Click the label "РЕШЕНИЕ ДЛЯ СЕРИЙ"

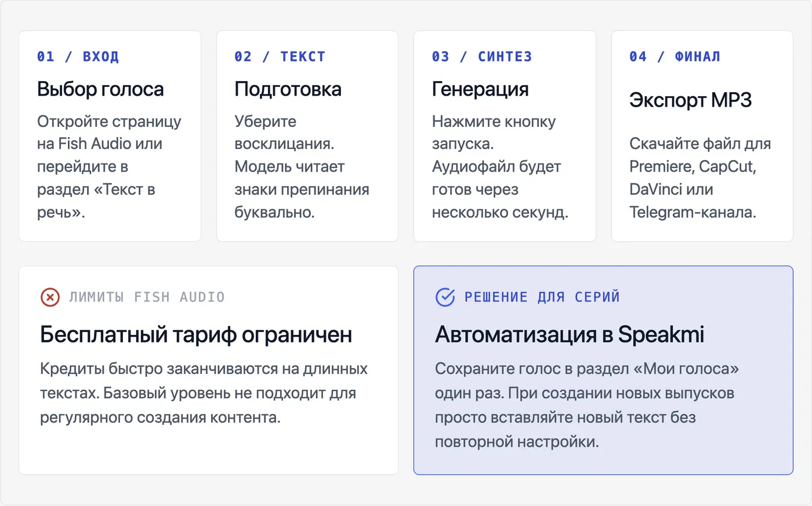(x=542, y=297)
